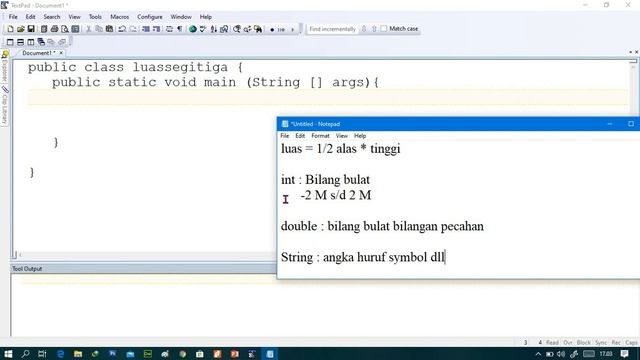This screenshot has height=360, width=640.
Task: Enable the Match case checkbox
Action: [x=384, y=29]
